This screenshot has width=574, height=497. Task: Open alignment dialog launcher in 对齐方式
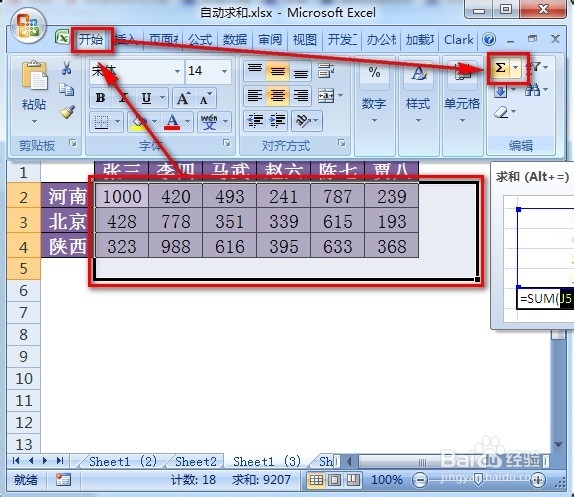pyautogui.click(x=342, y=143)
